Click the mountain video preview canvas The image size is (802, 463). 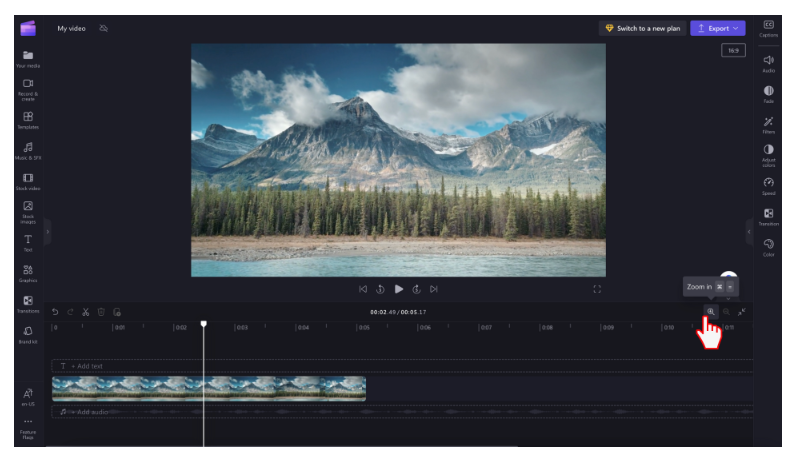[398, 160]
